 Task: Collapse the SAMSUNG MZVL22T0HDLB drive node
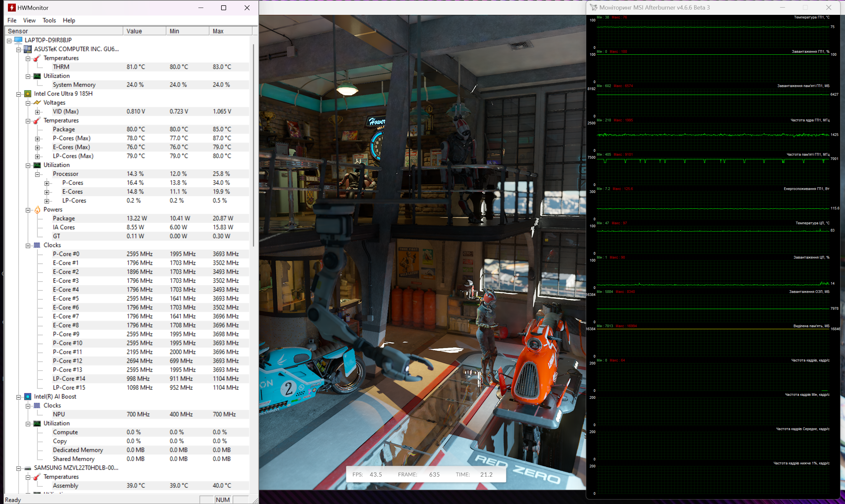pyautogui.click(x=19, y=468)
